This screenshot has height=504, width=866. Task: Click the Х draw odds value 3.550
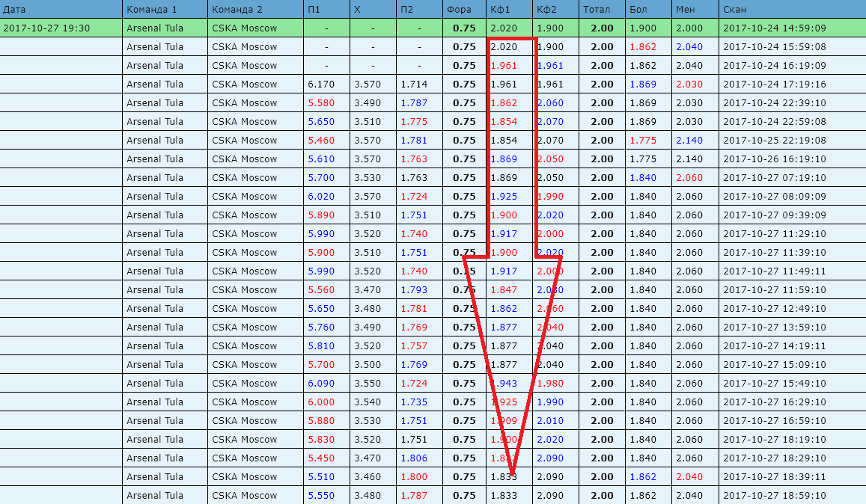(367, 384)
